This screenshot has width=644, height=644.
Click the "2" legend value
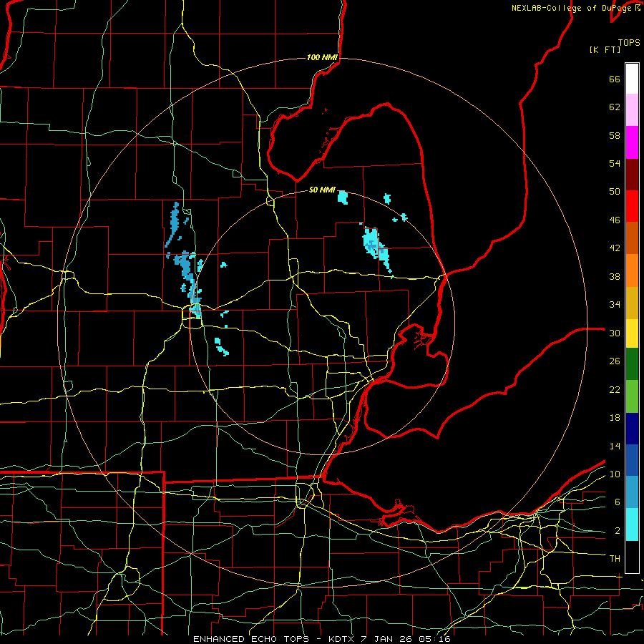618,531
